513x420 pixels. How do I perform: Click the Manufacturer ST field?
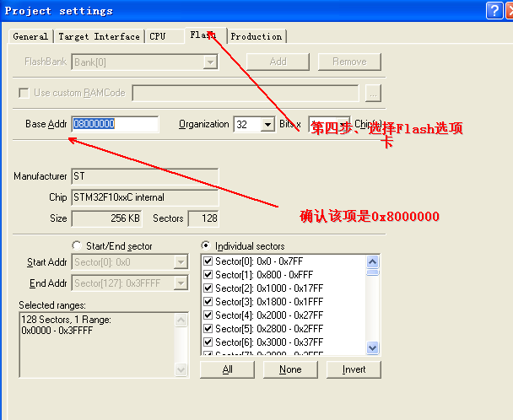pyautogui.click(x=144, y=176)
